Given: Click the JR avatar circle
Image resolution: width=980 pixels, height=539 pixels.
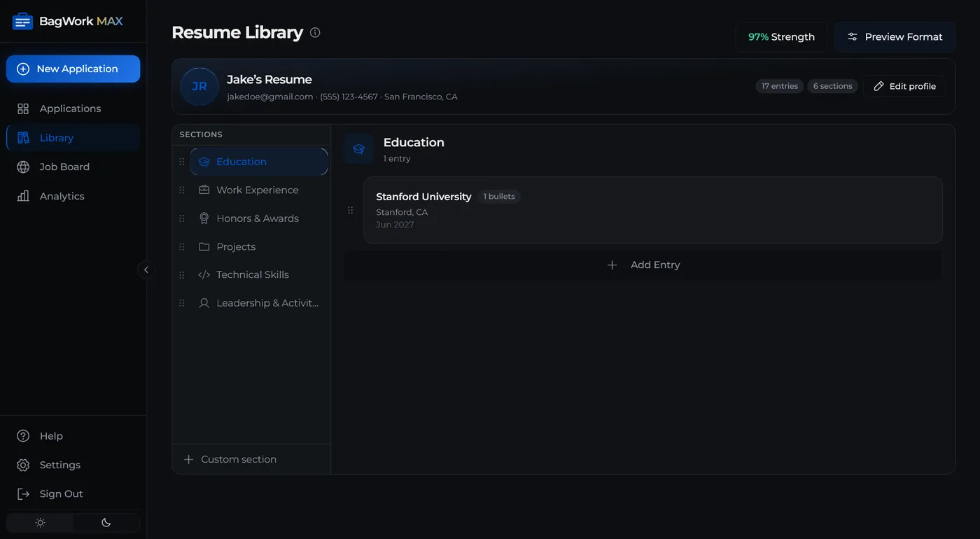Looking at the screenshot, I should pos(199,86).
